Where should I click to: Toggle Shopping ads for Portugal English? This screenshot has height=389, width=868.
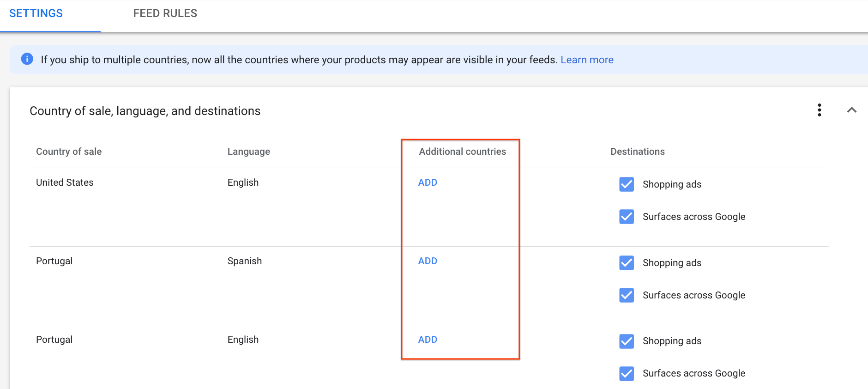(x=627, y=341)
